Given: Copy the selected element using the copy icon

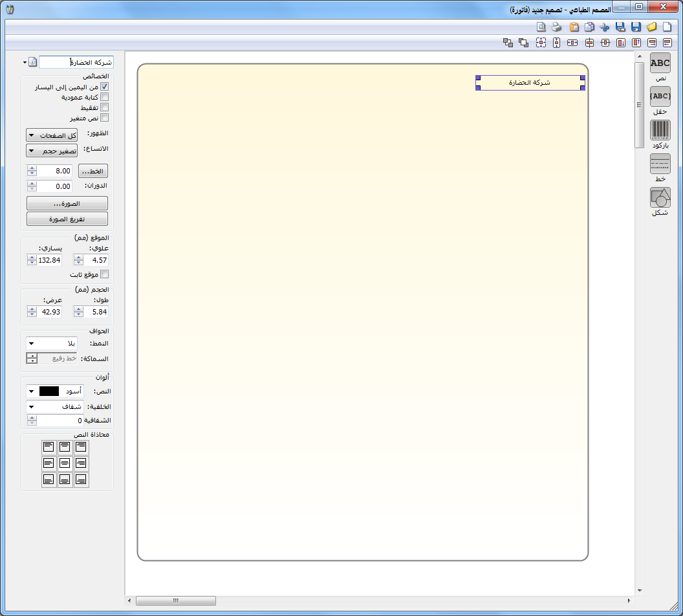Looking at the screenshot, I should [x=589, y=27].
